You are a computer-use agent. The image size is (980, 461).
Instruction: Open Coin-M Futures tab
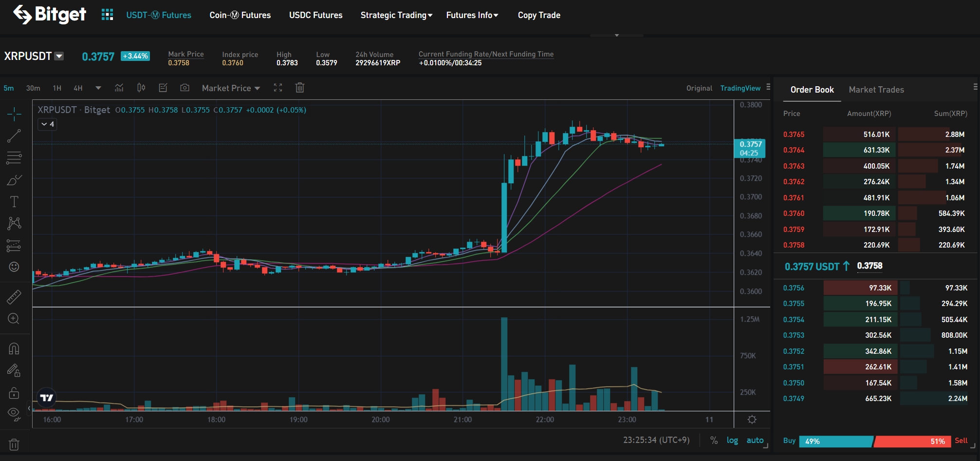(x=240, y=15)
